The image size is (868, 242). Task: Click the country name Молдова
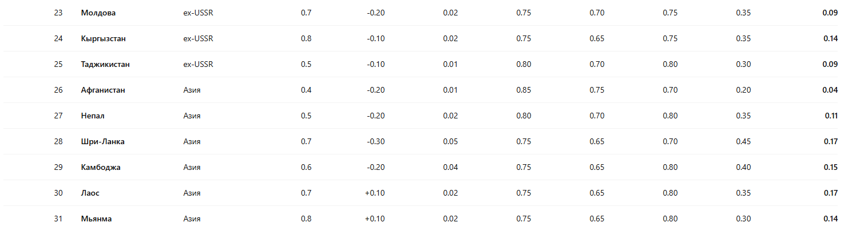(x=98, y=13)
